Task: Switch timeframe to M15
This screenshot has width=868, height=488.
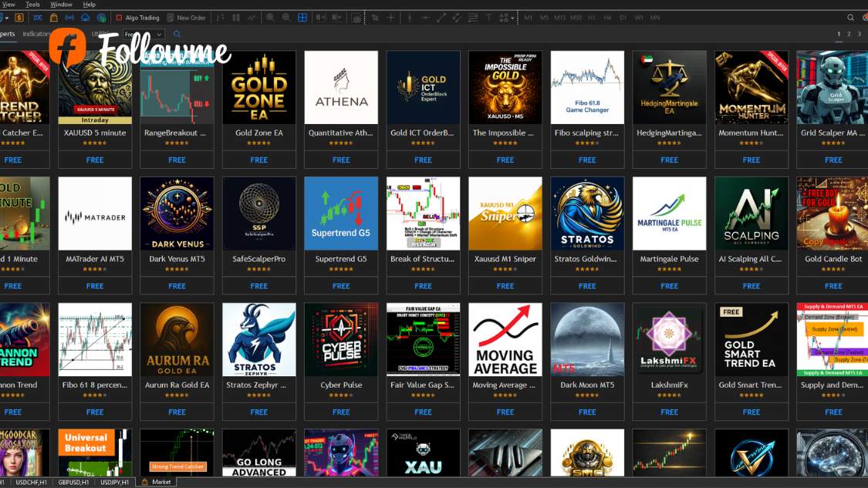Action: tap(559, 18)
